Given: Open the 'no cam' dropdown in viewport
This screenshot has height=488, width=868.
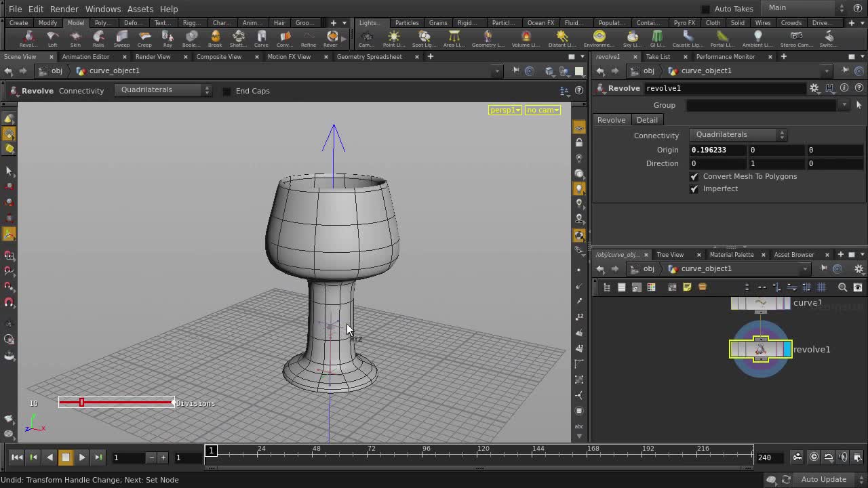Looking at the screenshot, I should tap(542, 109).
